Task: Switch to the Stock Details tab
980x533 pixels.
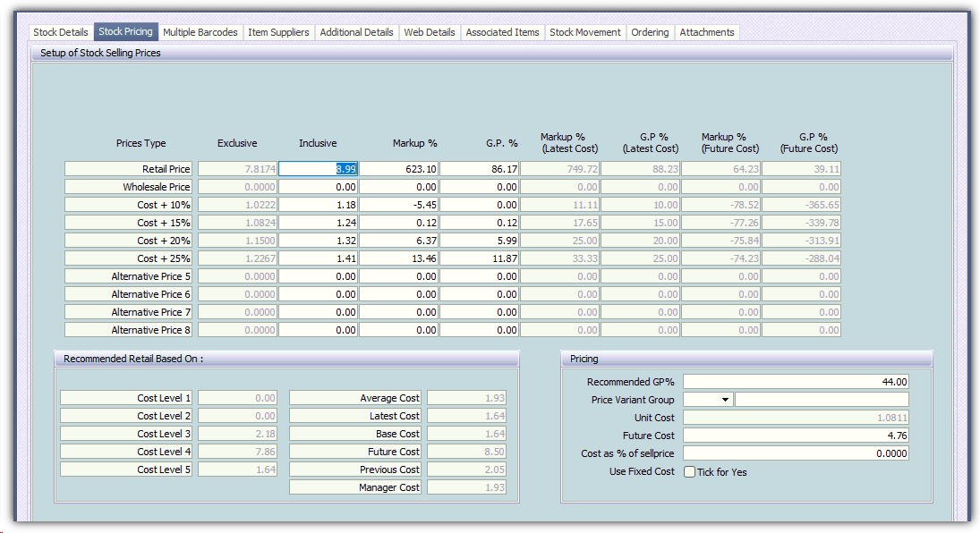Action: pos(61,32)
